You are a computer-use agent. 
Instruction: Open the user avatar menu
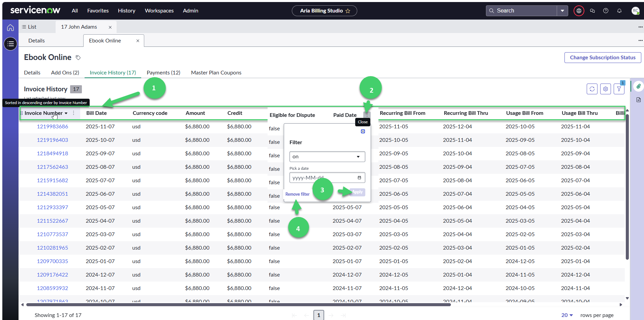636,11
